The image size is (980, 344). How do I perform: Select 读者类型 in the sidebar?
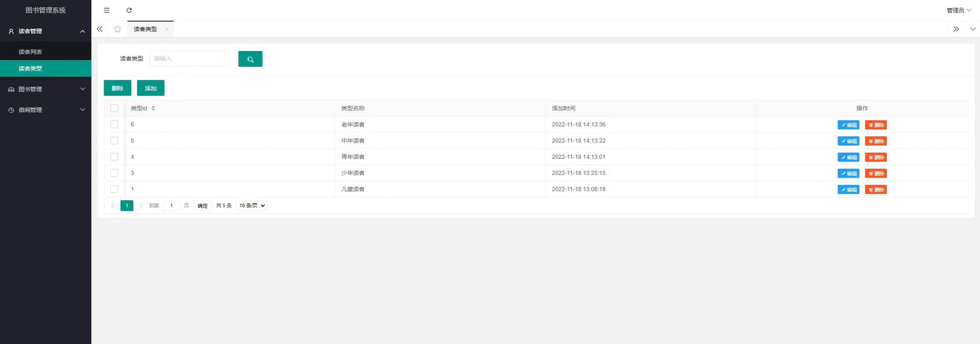tap(45, 68)
